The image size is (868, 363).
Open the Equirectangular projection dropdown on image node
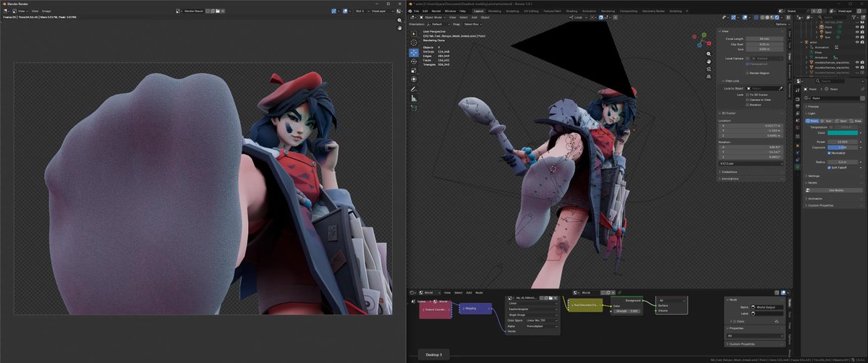coord(532,309)
